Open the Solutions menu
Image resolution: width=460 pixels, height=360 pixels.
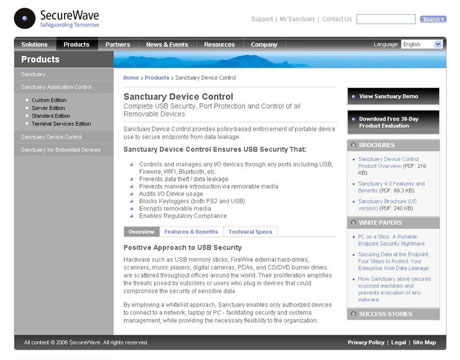click(34, 45)
